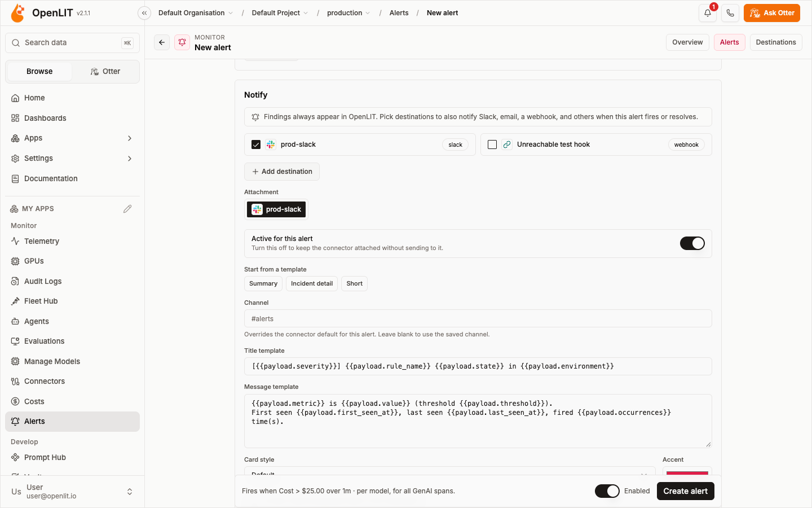Click the phone call icon
This screenshot has height=508, width=812.
coord(730,13)
